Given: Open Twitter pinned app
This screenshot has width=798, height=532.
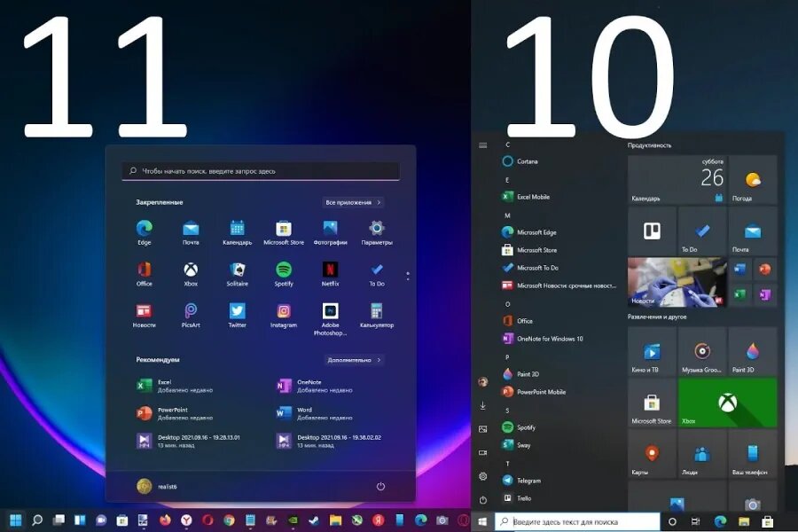Looking at the screenshot, I should click(x=237, y=315).
